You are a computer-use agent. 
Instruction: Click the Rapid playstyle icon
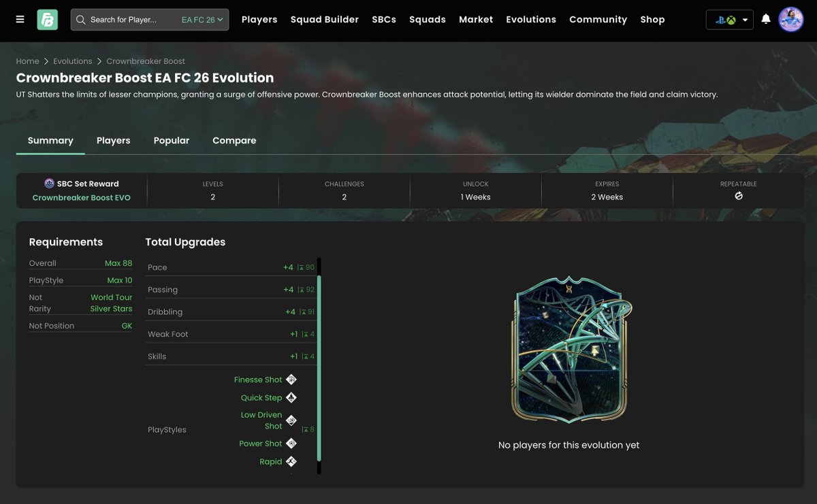point(291,461)
